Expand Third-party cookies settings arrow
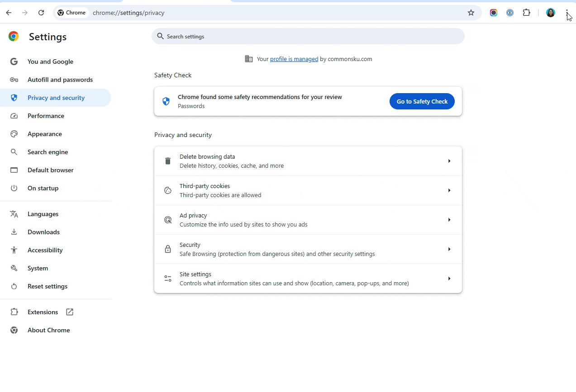The height and width of the screenshot is (392, 576). (x=449, y=190)
